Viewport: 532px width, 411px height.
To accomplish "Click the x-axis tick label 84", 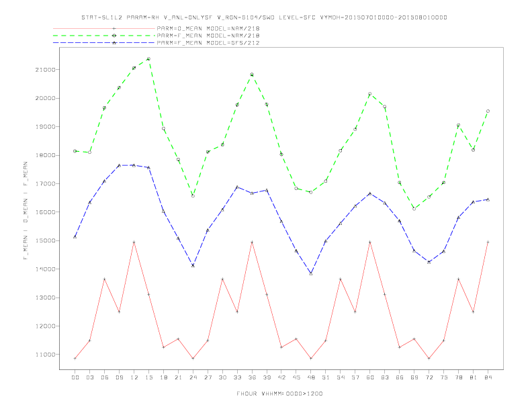I will click(488, 377).
